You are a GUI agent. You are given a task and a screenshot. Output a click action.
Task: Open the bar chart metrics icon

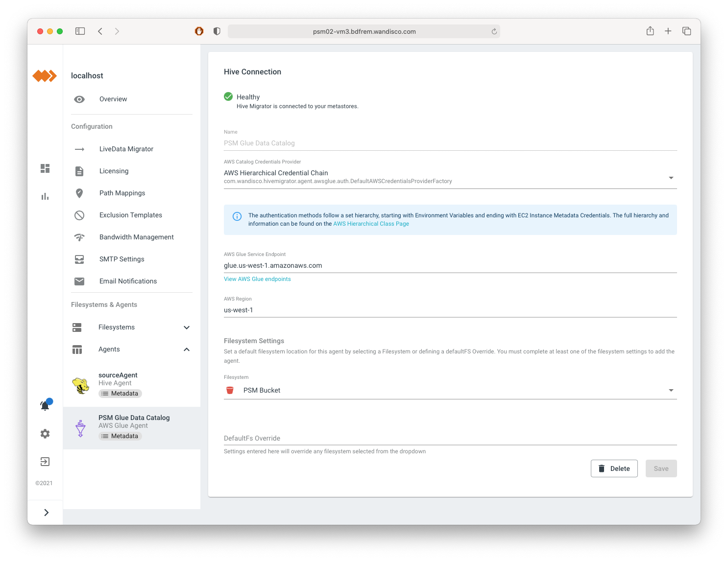click(45, 196)
